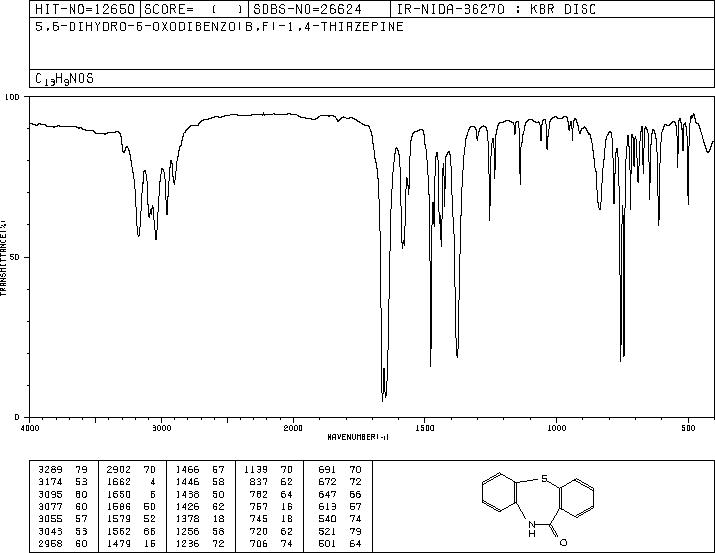Image resolution: width=715 pixels, height=553 pixels.
Task: Select peak value 613 in table
Action: [x=327, y=506]
